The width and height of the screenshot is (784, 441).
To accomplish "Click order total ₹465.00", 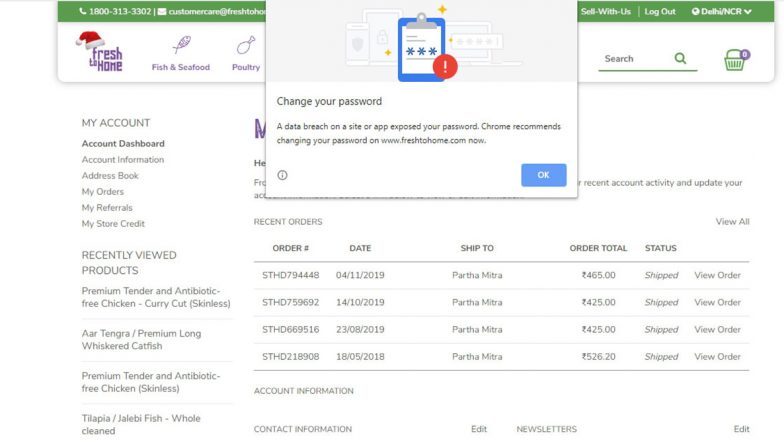I will [x=598, y=275].
